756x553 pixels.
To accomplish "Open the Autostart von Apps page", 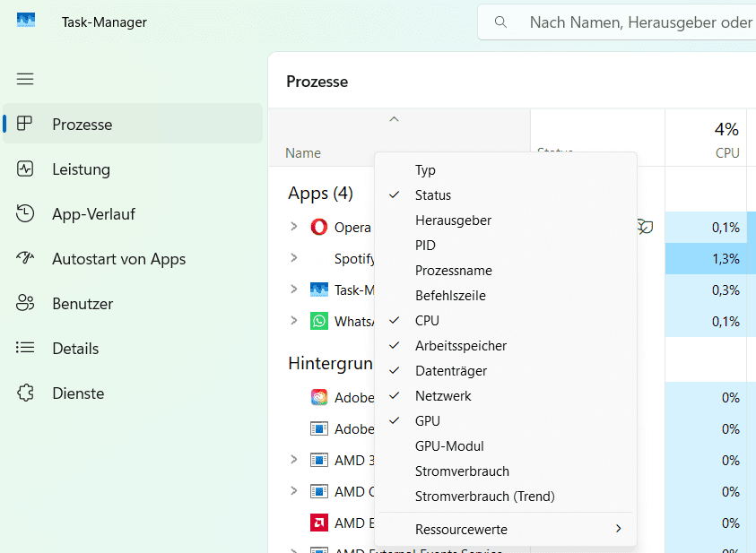I will click(133, 259).
